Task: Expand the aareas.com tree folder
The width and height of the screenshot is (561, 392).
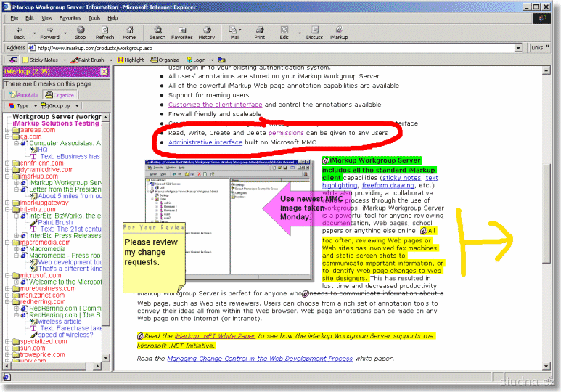Action: click(x=7, y=130)
